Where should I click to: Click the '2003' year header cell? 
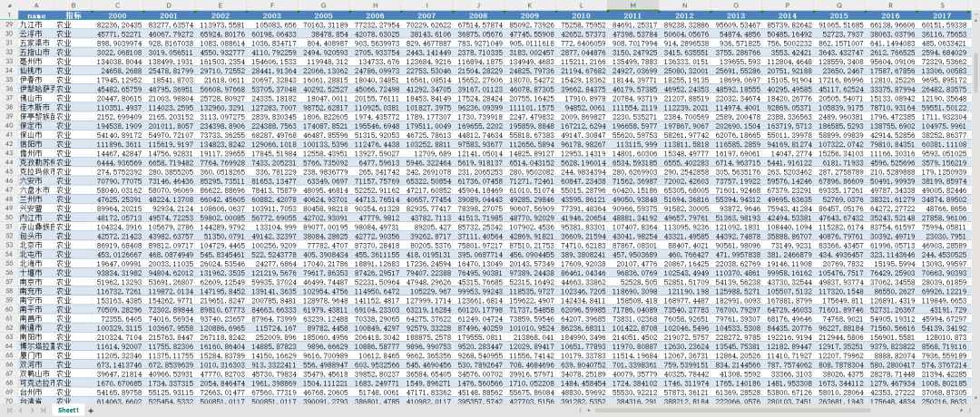pos(272,15)
